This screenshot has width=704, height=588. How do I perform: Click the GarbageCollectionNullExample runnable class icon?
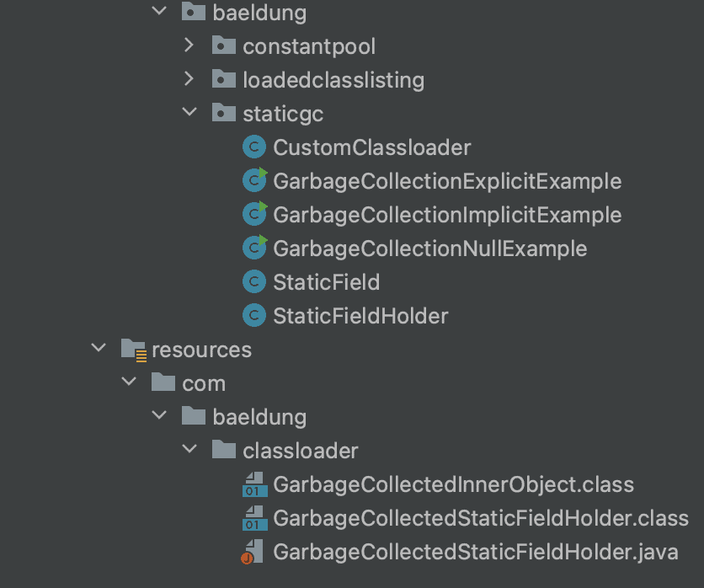click(254, 248)
